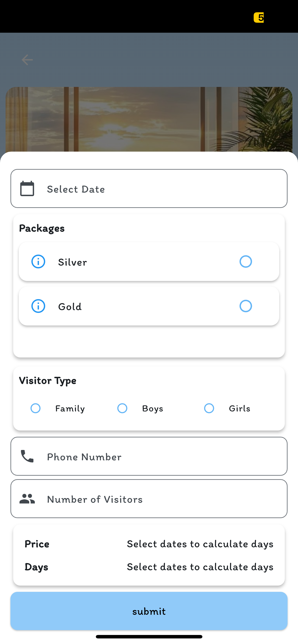
Task: Open the Select Date picker field
Action: click(x=149, y=188)
